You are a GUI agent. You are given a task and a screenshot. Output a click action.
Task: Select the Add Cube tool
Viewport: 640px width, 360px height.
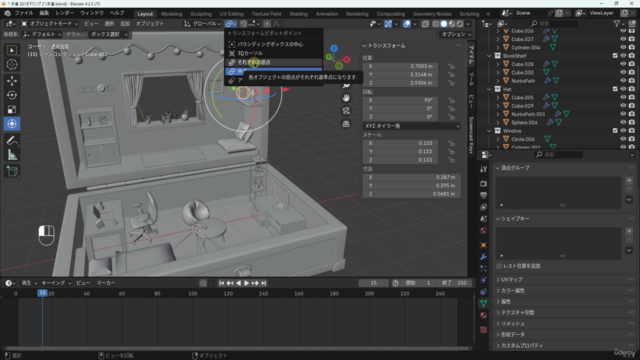click(x=12, y=171)
